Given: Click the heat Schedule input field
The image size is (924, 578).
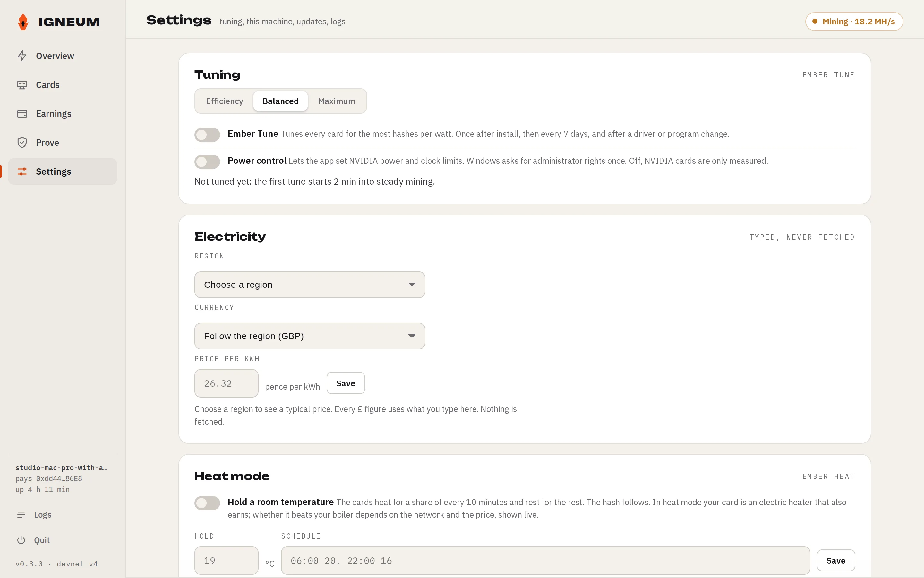Looking at the screenshot, I should pos(546,561).
